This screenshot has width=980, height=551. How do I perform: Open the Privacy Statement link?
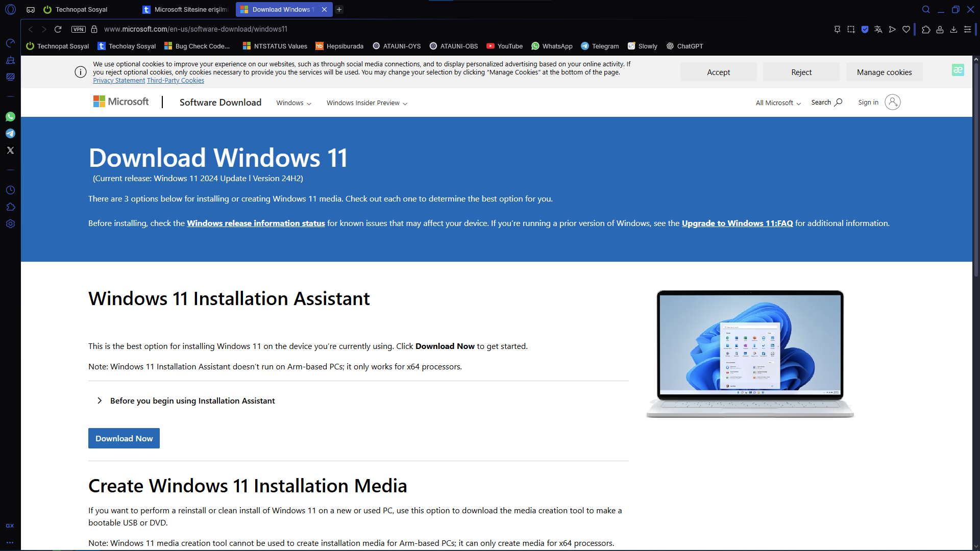click(119, 81)
